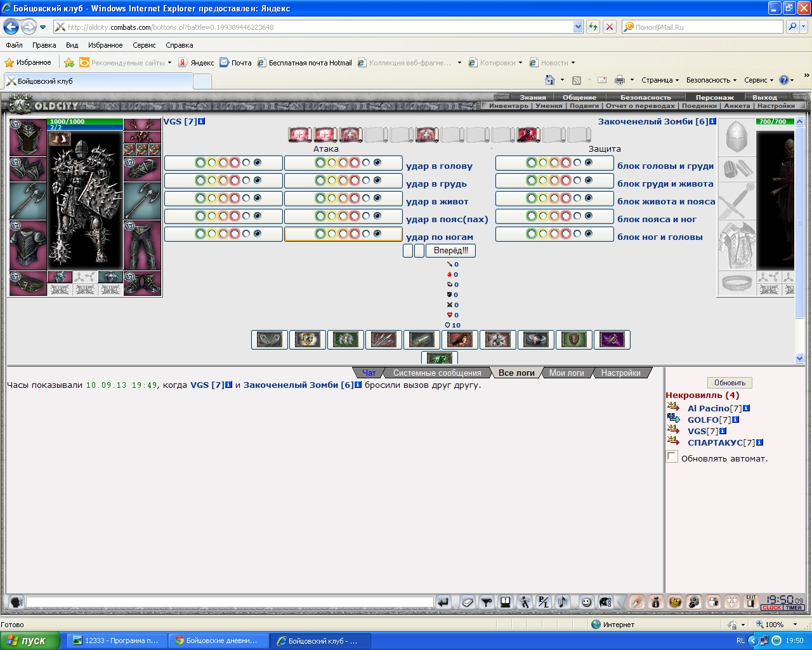Click the eraser clear chat icon

point(468,602)
